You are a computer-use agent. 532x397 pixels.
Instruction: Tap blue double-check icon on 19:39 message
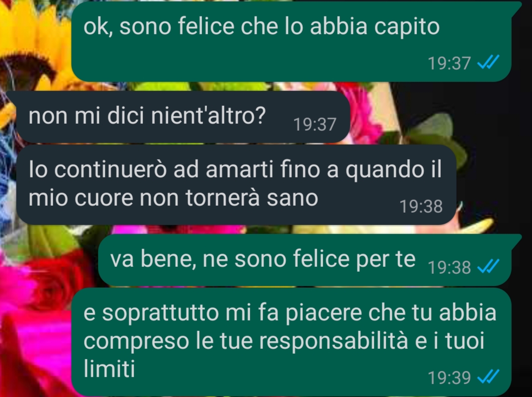pos(488,377)
